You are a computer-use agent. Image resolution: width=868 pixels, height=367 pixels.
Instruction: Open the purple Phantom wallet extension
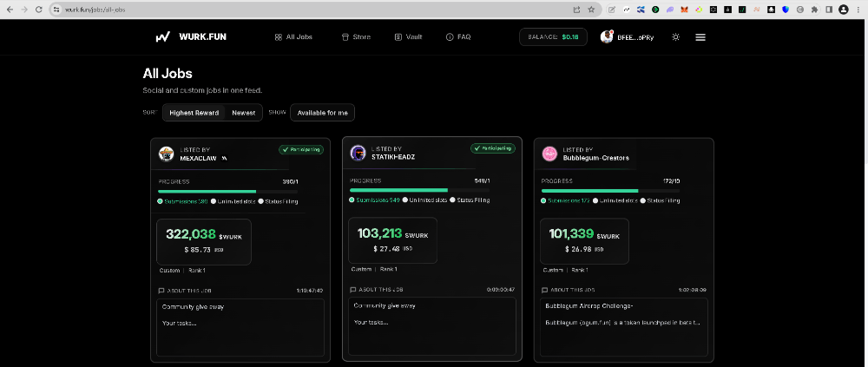670,10
